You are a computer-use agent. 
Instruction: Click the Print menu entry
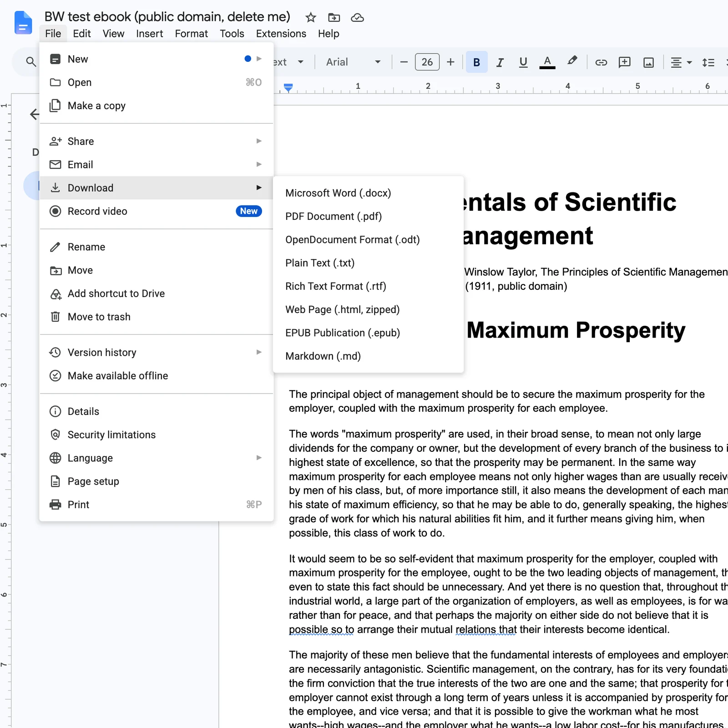coord(157,505)
